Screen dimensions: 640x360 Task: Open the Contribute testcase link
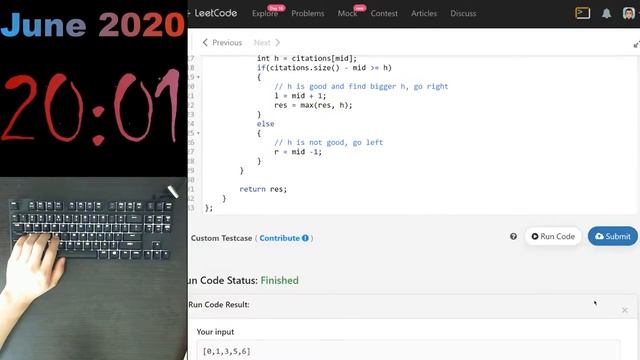pos(284,238)
